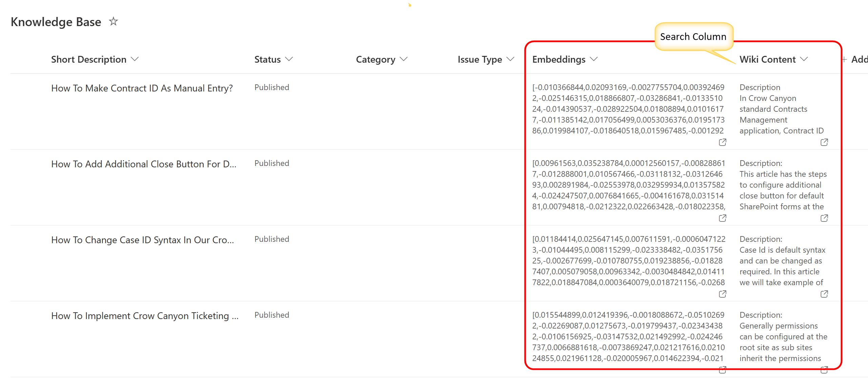
Task: Open expand icon for first row Embeddings
Action: point(722,142)
